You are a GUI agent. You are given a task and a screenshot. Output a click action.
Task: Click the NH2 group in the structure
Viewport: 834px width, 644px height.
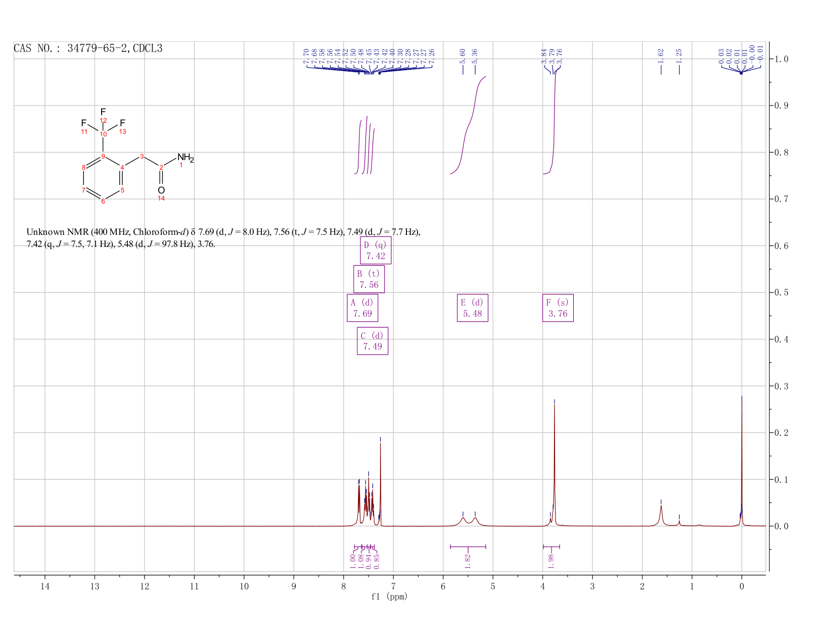click(x=185, y=158)
